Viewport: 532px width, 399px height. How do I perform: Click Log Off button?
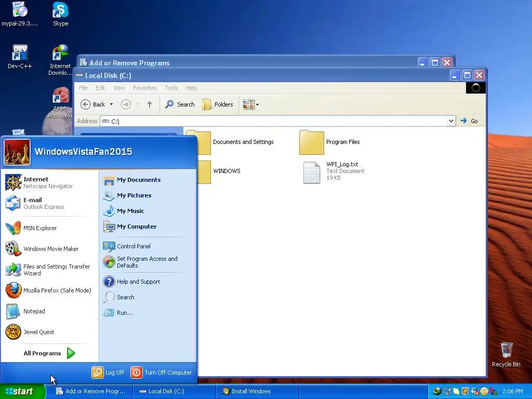click(x=108, y=373)
